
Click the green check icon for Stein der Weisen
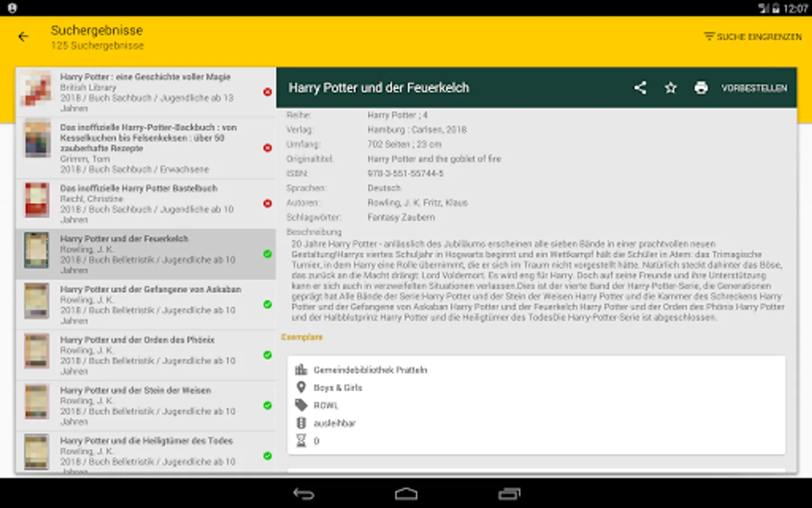point(267,405)
